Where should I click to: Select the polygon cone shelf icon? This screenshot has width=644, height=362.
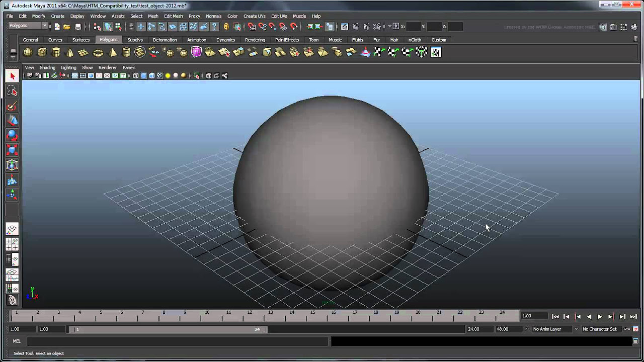70,52
